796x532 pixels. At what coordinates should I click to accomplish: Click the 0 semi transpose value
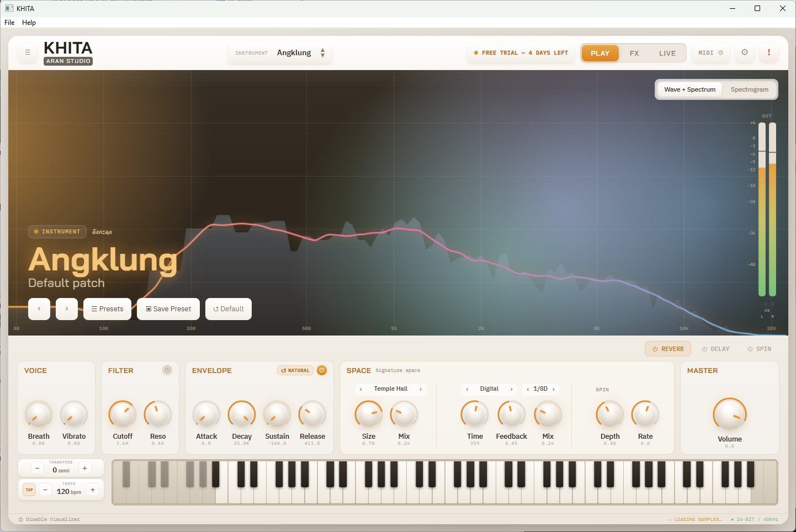pos(61,470)
